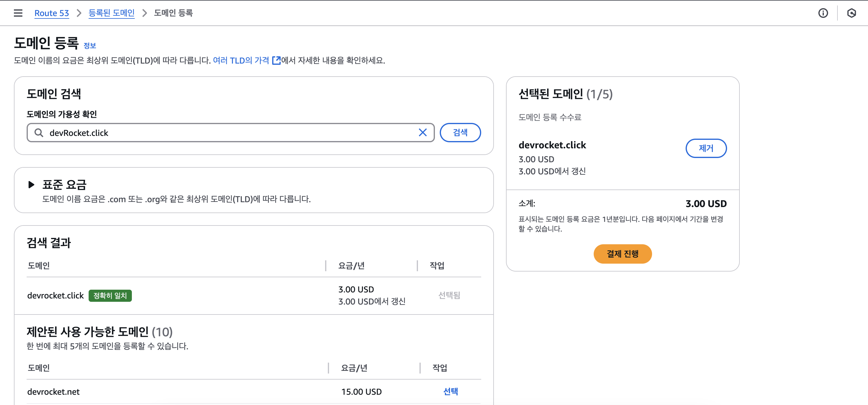Click the Route 53 breadcrumb link
Screen dimensions: 868x405
[x=51, y=13]
